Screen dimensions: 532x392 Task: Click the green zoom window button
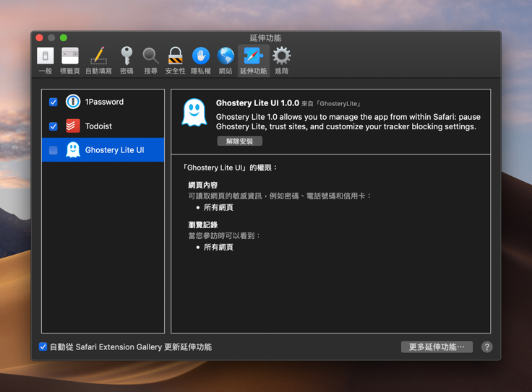point(64,38)
